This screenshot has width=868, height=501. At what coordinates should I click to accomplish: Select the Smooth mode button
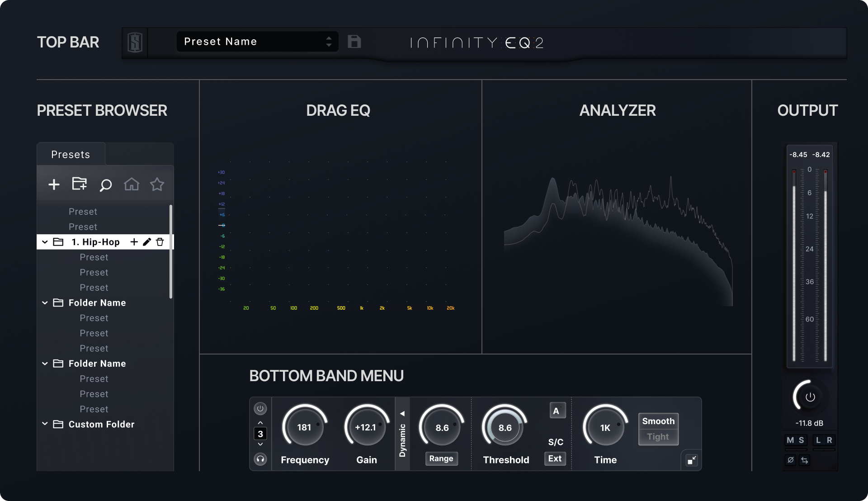[x=658, y=421]
